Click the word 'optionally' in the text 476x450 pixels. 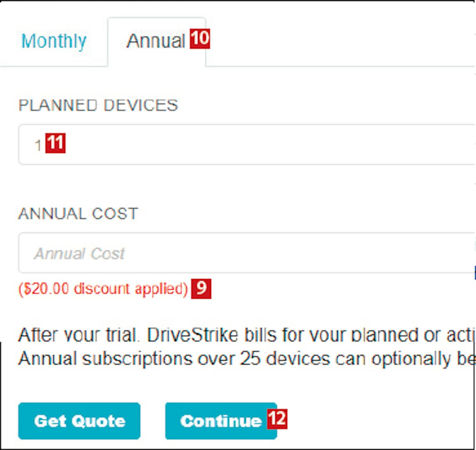coord(411,359)
